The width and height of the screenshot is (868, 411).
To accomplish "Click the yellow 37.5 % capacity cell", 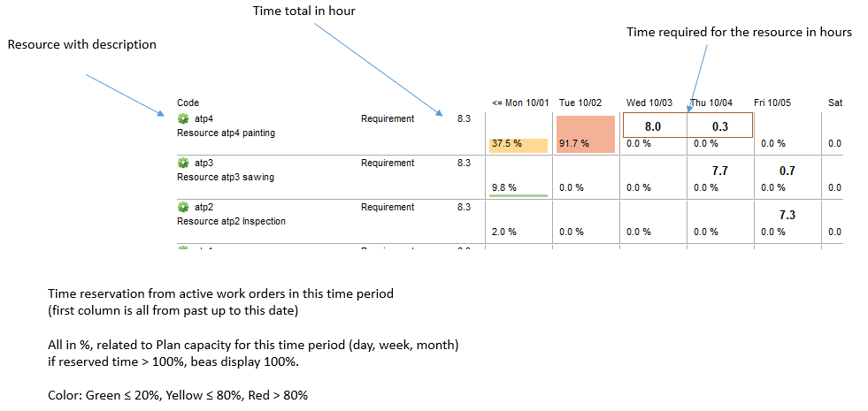I will (x=518, y=143).
